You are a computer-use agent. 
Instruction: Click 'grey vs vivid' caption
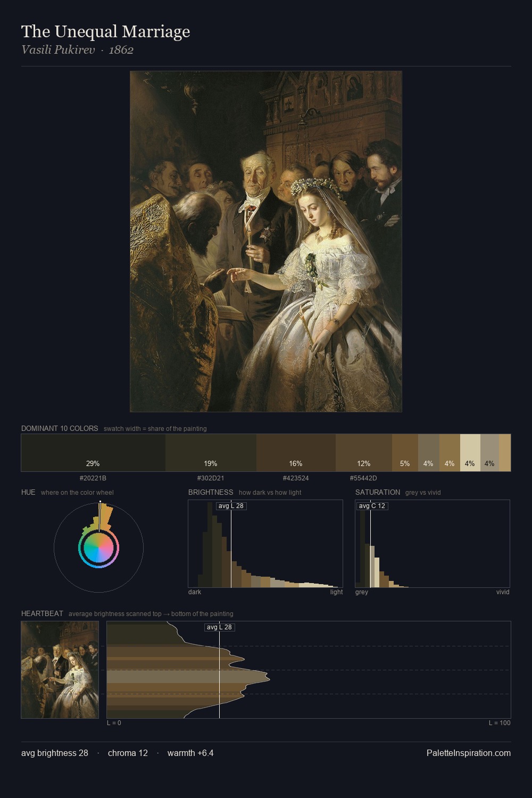tap(423, 493)
